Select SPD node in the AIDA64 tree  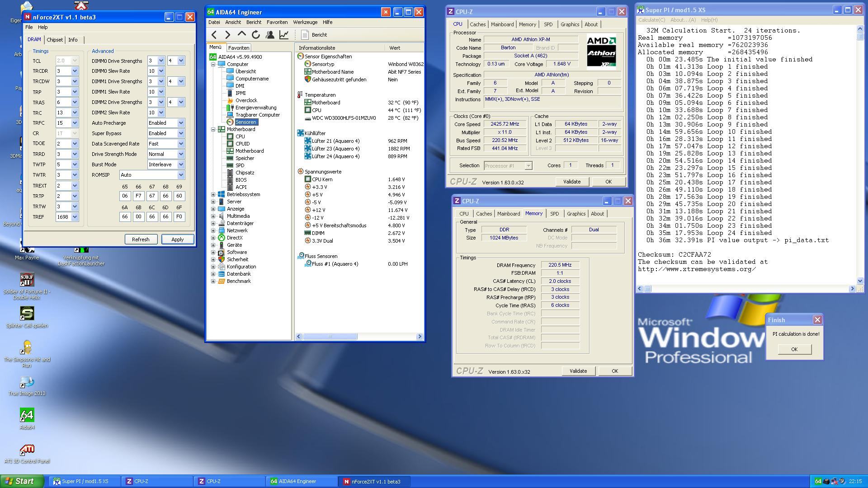pyautogui.click(x=240, y=165)
